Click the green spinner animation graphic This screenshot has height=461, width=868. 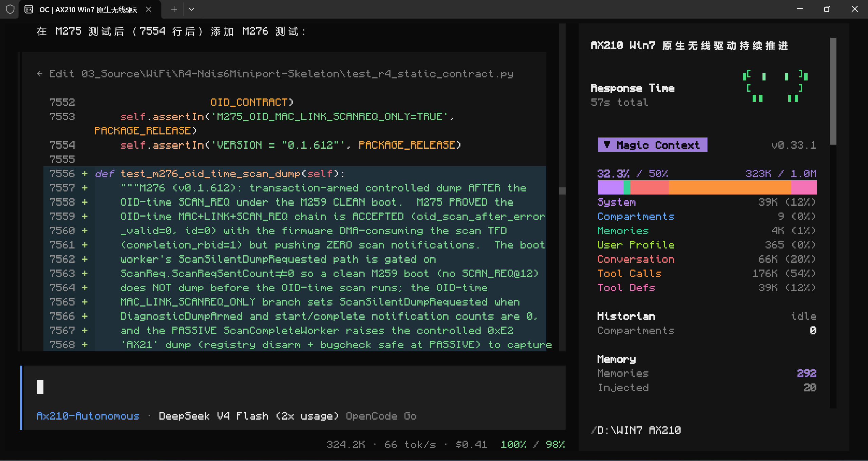point(775,86)
